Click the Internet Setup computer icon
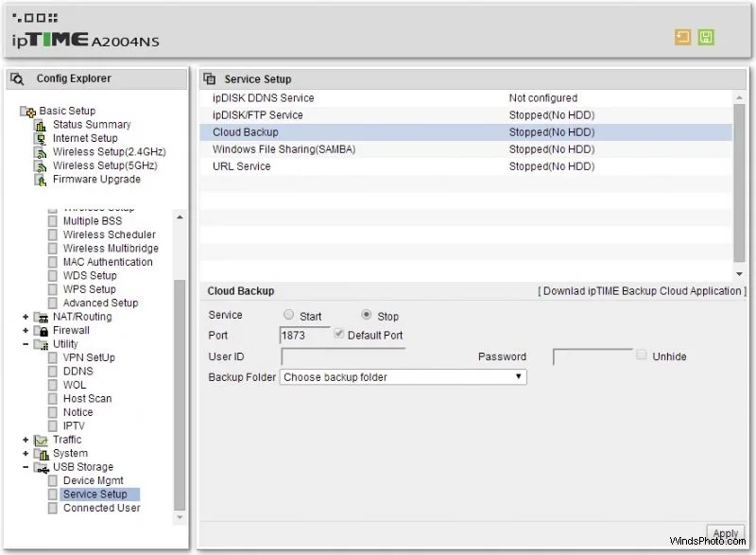The height and width of the screenshot is (555, 756). [41, 138]
